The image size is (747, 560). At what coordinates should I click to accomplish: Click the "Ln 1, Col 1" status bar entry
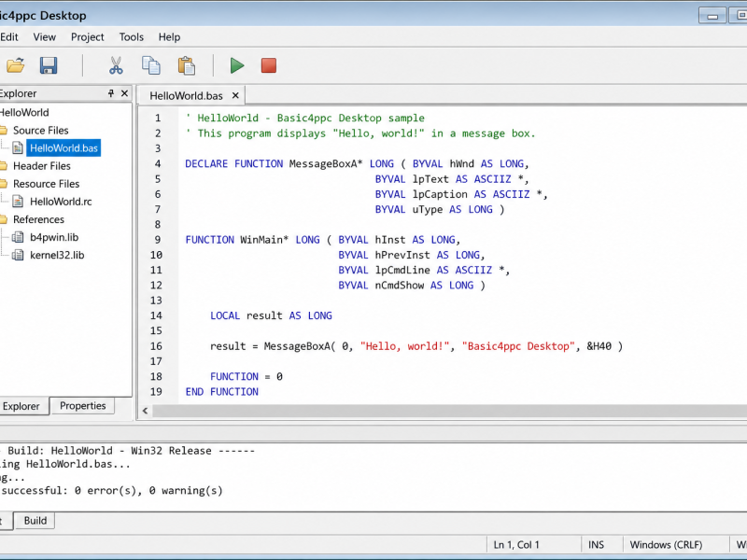pyautogui.click(x=516, y=545)
